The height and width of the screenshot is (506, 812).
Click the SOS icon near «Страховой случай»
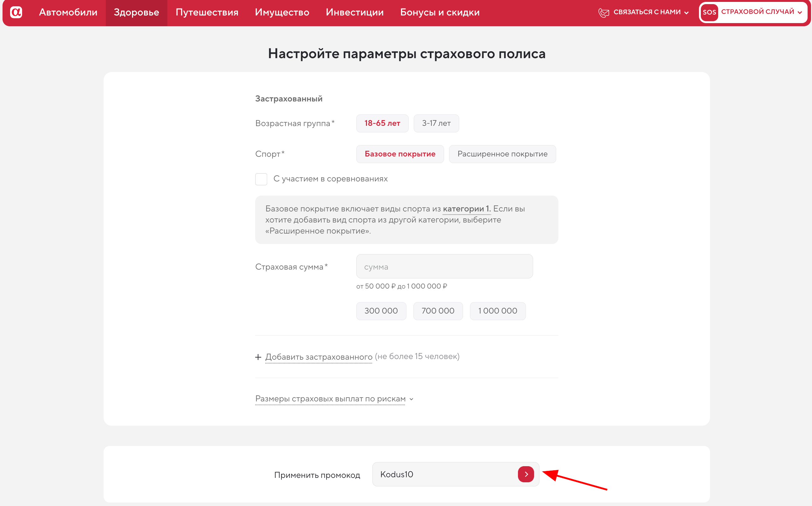tap(710, 12)
